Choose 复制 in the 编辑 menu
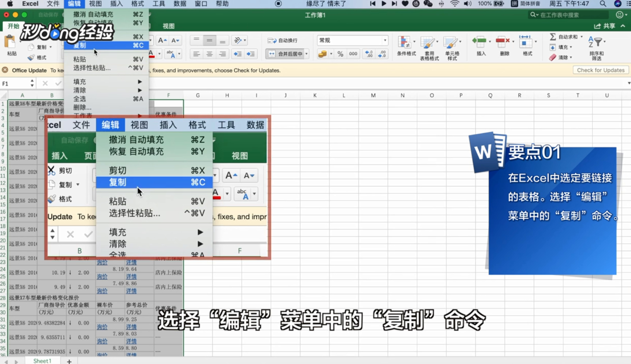Image resolution: width=631 pixels, height=364 pixels. (x=107, y=45)
